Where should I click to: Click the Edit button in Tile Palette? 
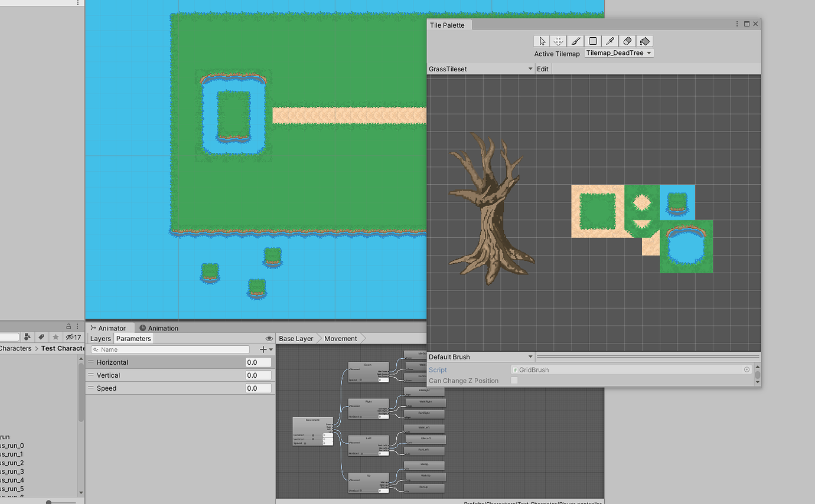coord(543,68)
